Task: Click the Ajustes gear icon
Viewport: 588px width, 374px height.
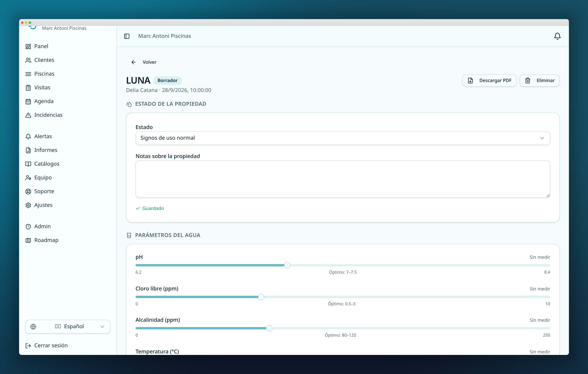Action: [x=28, y=205]
